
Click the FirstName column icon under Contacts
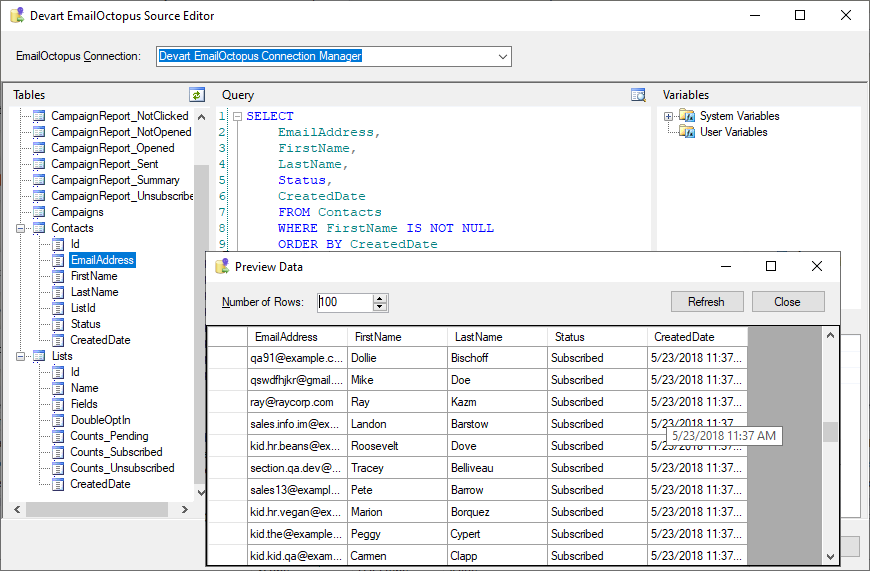click(x=58, y=276)
